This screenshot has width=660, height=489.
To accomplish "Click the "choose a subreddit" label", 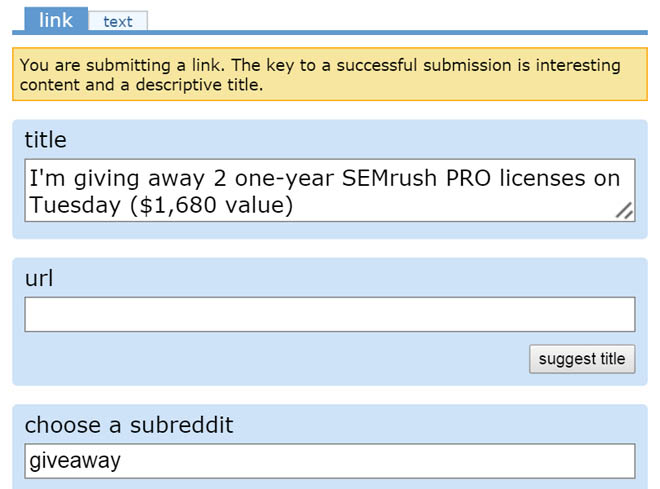I will (x=128, y=425).
